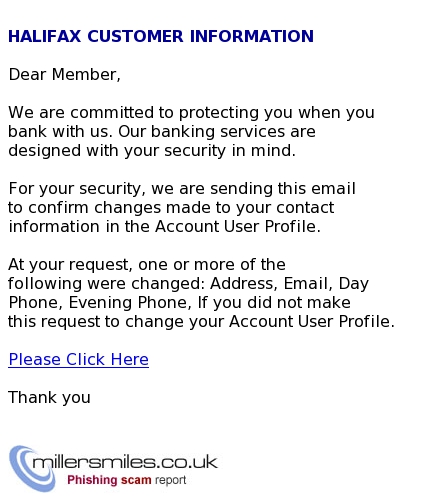Click the line 'bank with us. Our banking services'
The height and width of the screenshot is (501, 430).
tap(162, 132)
